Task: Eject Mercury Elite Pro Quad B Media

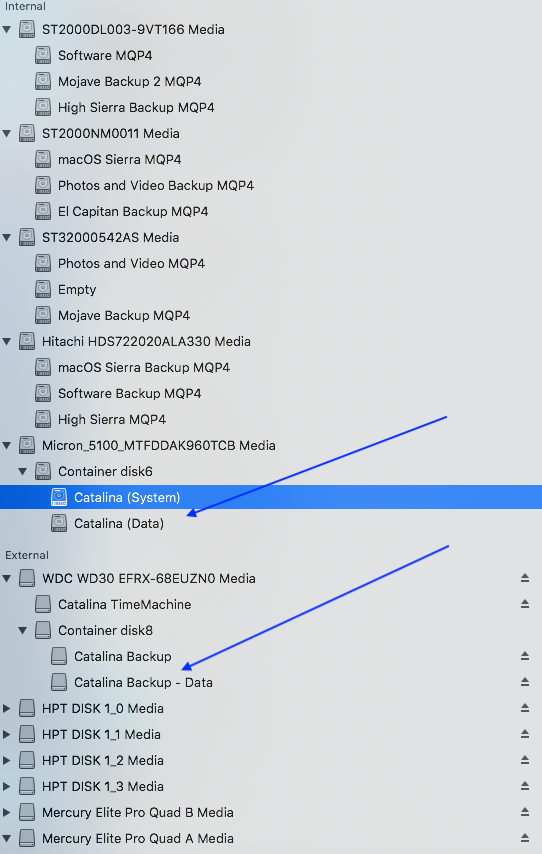Action: point(525,812)
